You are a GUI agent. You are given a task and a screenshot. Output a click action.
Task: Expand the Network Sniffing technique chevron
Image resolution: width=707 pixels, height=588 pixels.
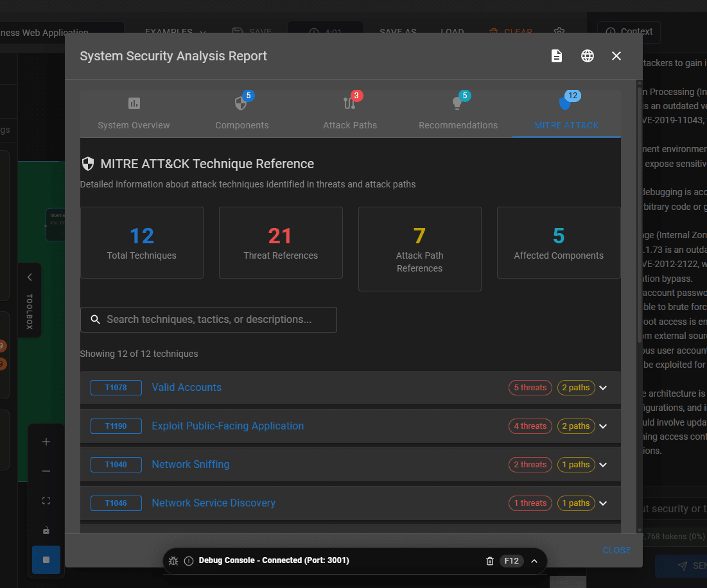[603, 465]
